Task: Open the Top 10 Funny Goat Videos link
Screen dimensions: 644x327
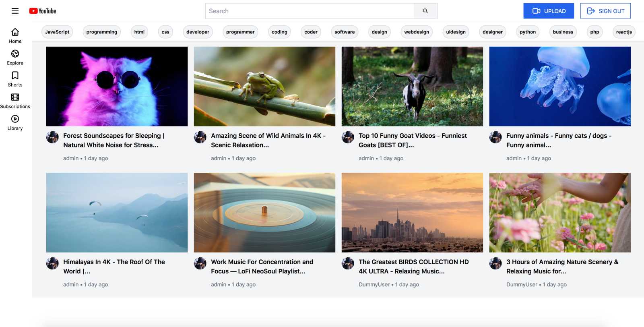Action: click(412, 140)
